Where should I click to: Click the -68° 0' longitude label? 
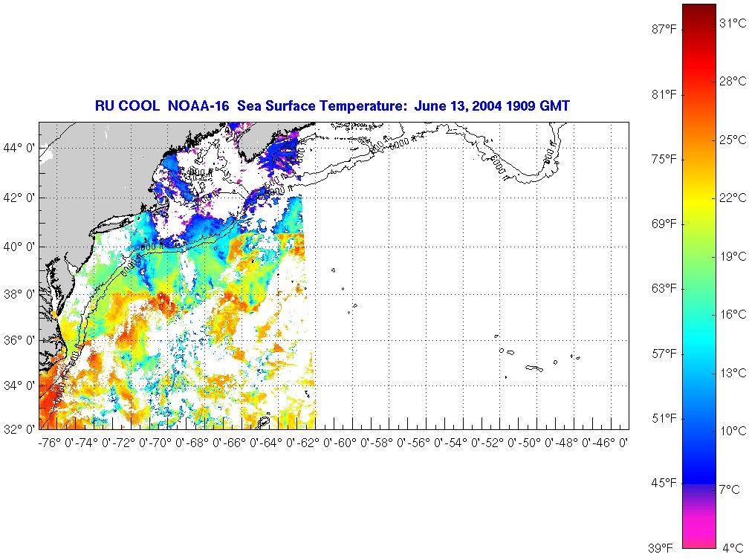[204, 443]
